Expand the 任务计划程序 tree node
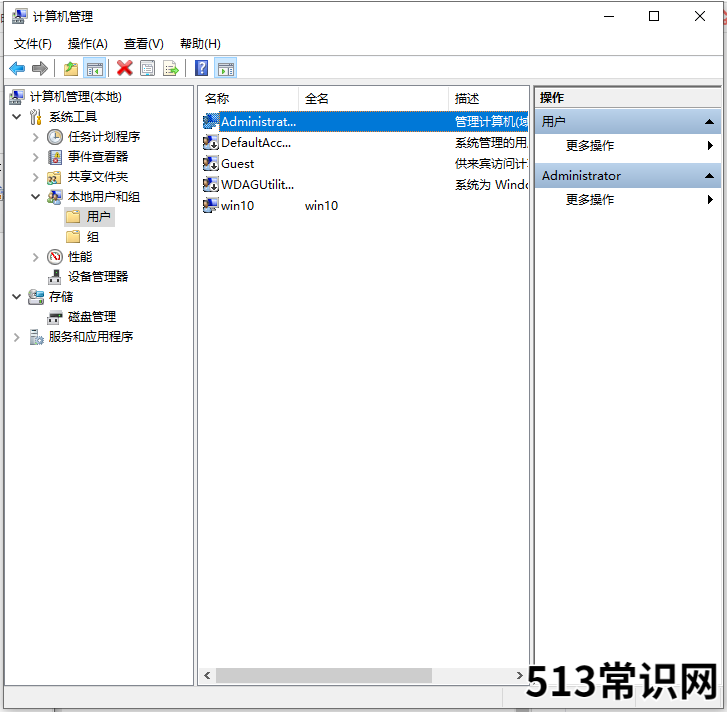Screen dimensions: 727x712 coord(36,137)
